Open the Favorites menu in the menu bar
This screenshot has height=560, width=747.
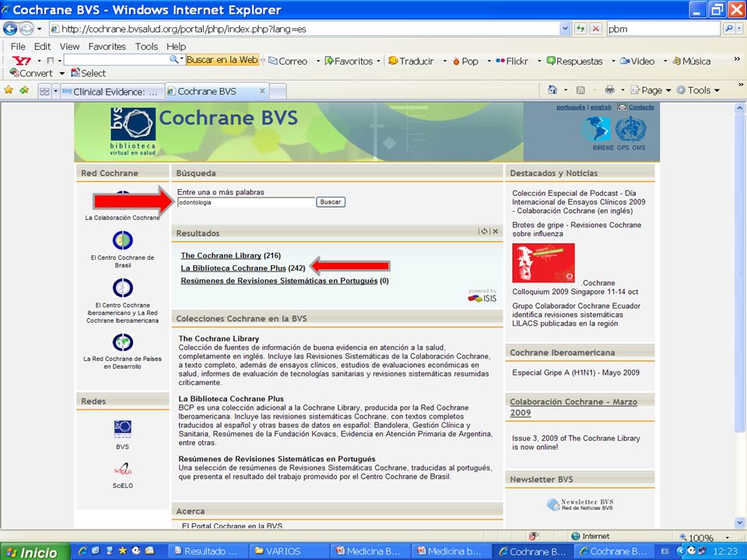point(107,46)
